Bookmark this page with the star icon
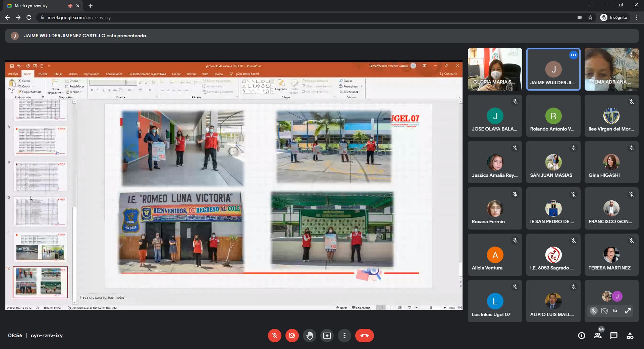 point(590,17)
